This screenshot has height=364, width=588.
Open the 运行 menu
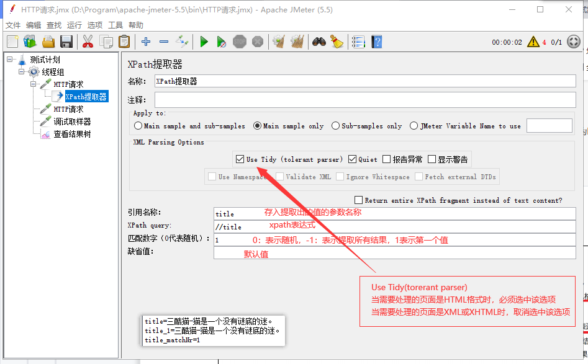coord(75,25)
